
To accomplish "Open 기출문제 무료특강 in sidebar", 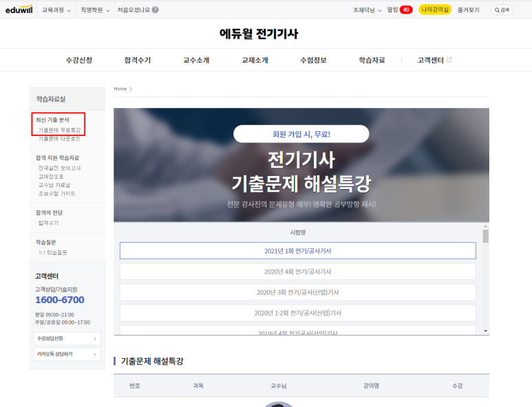I will click(x=59, y=130).
